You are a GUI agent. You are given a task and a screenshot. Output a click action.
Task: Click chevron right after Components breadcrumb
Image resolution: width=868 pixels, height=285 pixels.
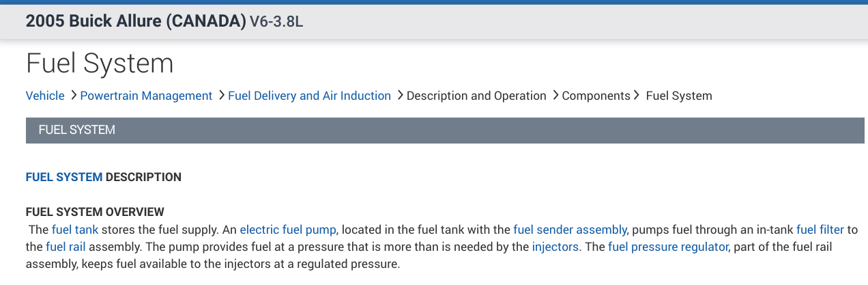pos(637,96)
